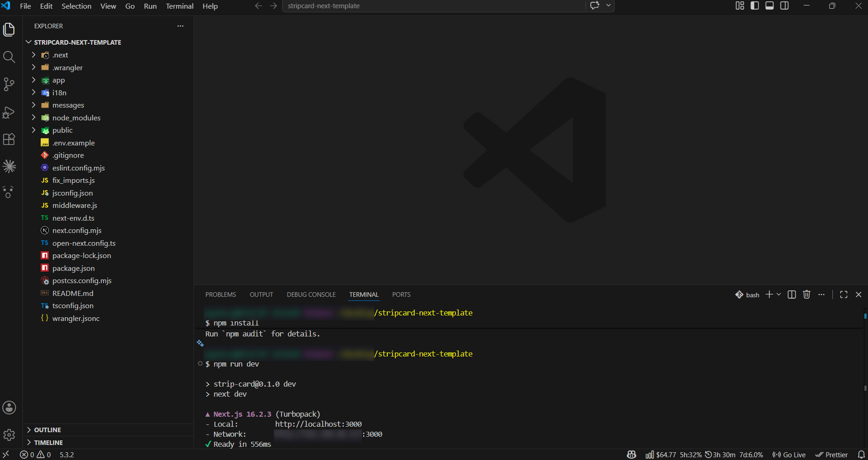Switch to the OUTPUT tab

(261, 295)
